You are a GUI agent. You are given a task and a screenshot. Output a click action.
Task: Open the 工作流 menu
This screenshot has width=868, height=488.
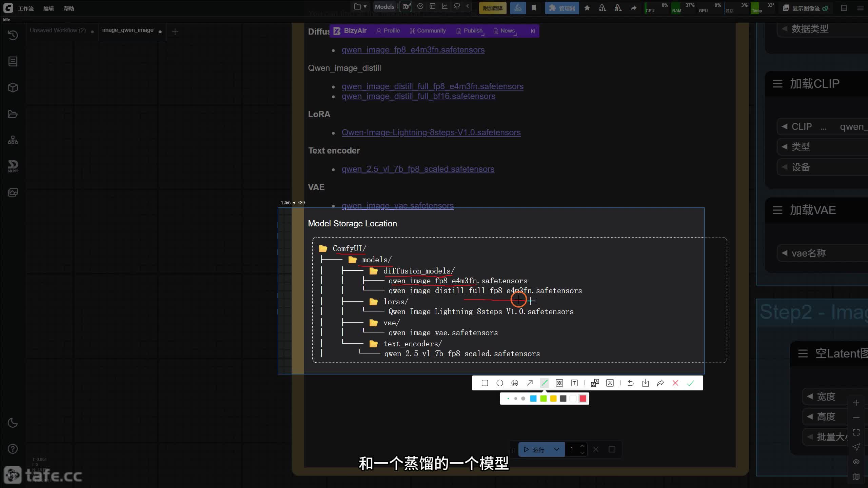26,8
